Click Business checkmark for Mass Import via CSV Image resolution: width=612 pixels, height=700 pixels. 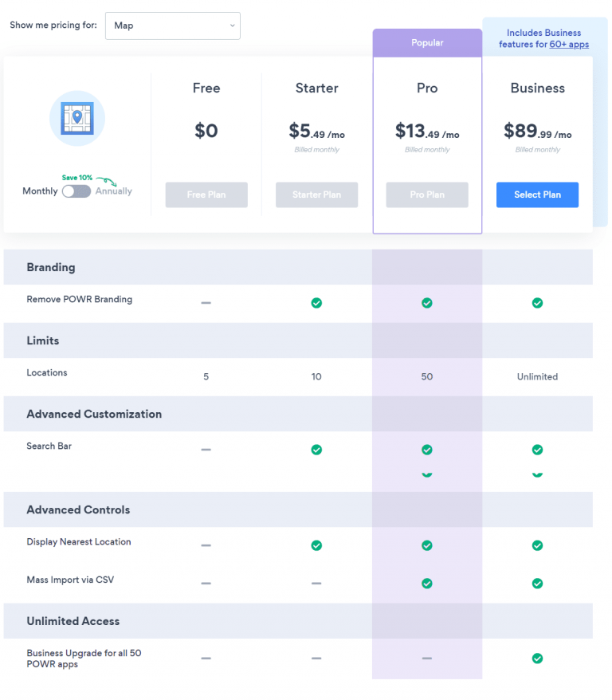pyautogui.click(x=537, y=584)
